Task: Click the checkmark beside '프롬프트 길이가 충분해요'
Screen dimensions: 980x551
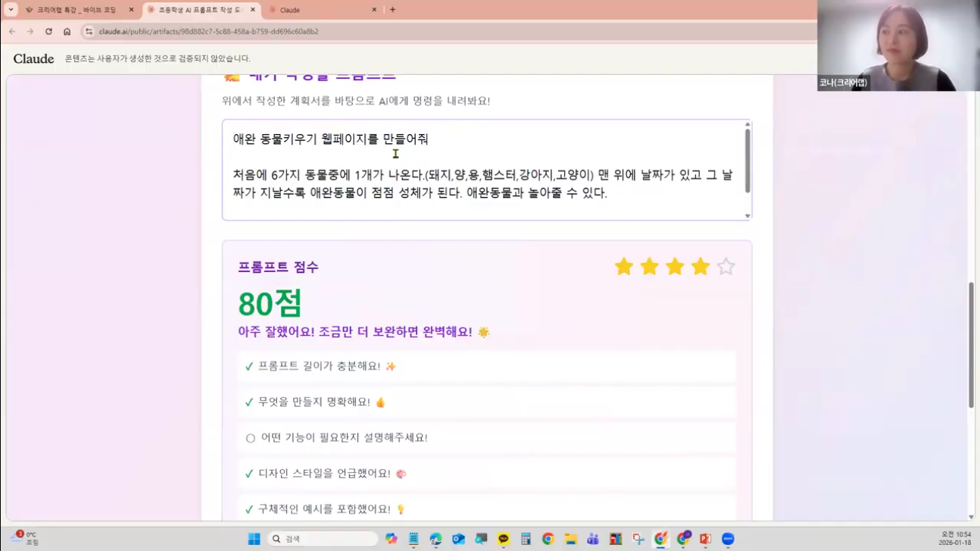Action: click(x=248, y=366)
